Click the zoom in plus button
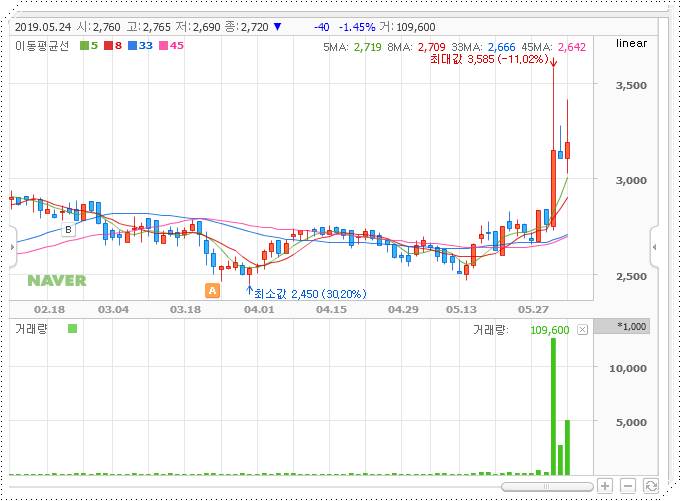The height and width of the screenshot is (501, 681). (605, 486)
